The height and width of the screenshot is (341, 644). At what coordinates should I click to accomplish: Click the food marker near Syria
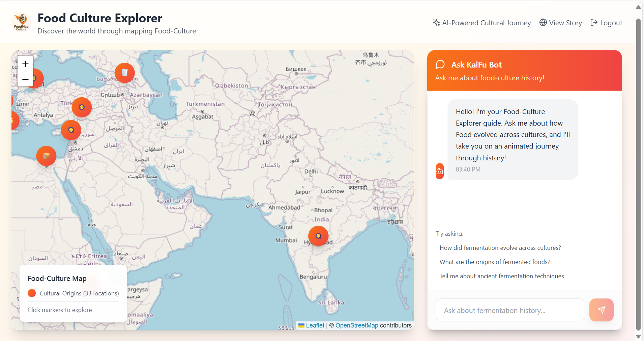tap(71, 130)
